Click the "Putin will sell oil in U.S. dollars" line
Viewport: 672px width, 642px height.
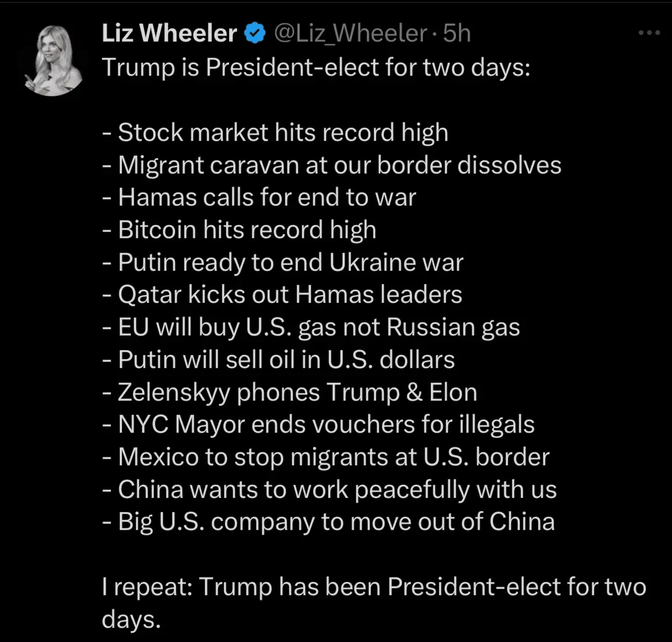pyautogui.click(x=286, y=360)
